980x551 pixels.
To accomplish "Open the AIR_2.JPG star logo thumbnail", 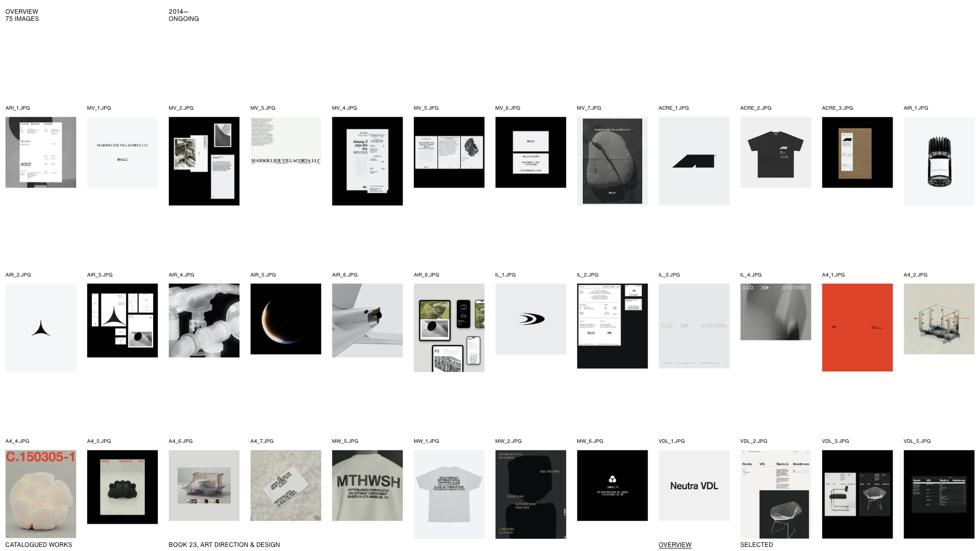I will click(x=41, y=328).
